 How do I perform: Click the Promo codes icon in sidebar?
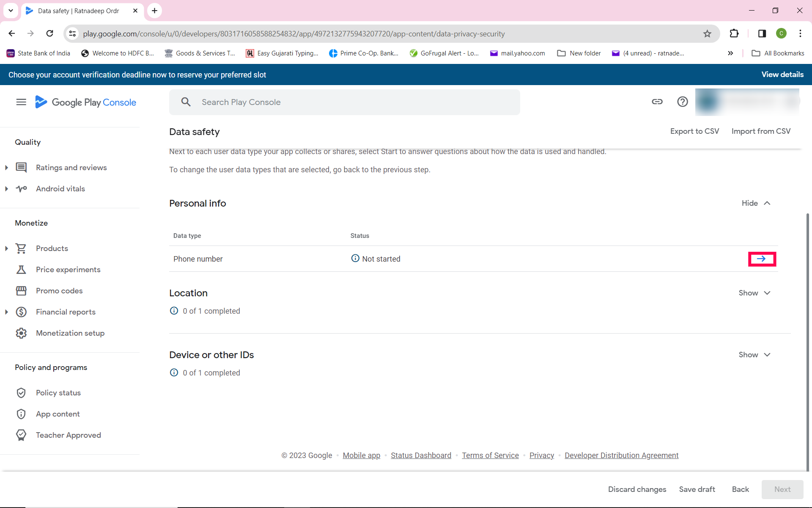[x=21, y=291]
